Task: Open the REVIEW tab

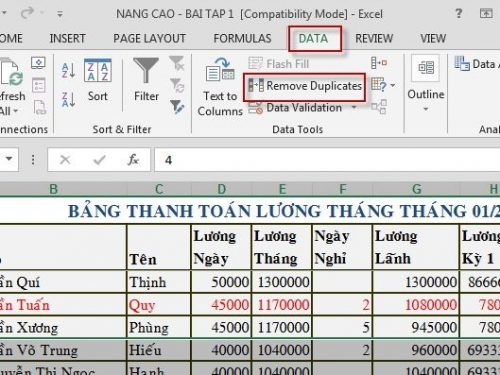Action: [x=374, y=39]
